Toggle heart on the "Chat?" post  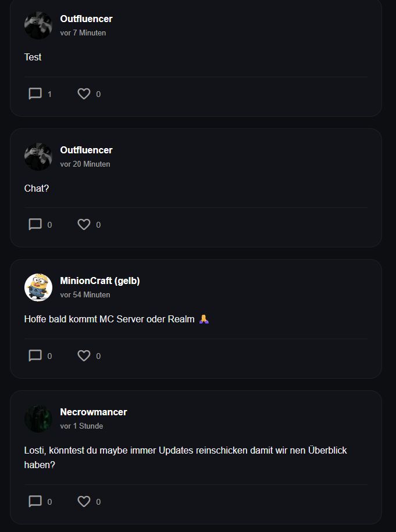[84, 224]
